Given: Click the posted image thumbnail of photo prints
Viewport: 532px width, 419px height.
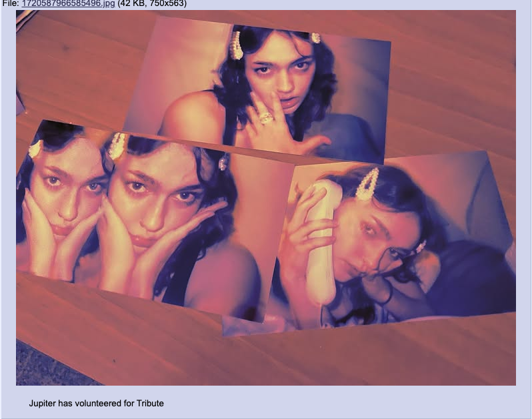Looking at the screenshot, I should pyautogui.click(x=265, y=197).
